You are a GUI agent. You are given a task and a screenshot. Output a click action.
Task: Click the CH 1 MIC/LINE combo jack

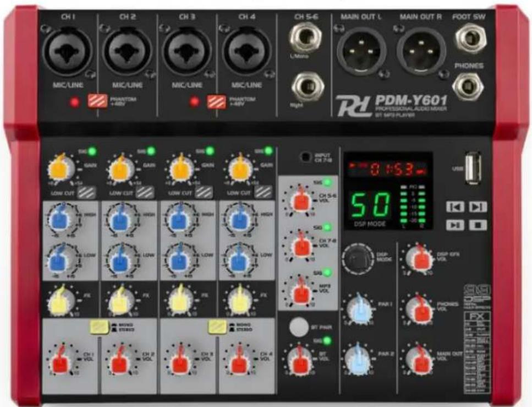click(x=68, y=51)
